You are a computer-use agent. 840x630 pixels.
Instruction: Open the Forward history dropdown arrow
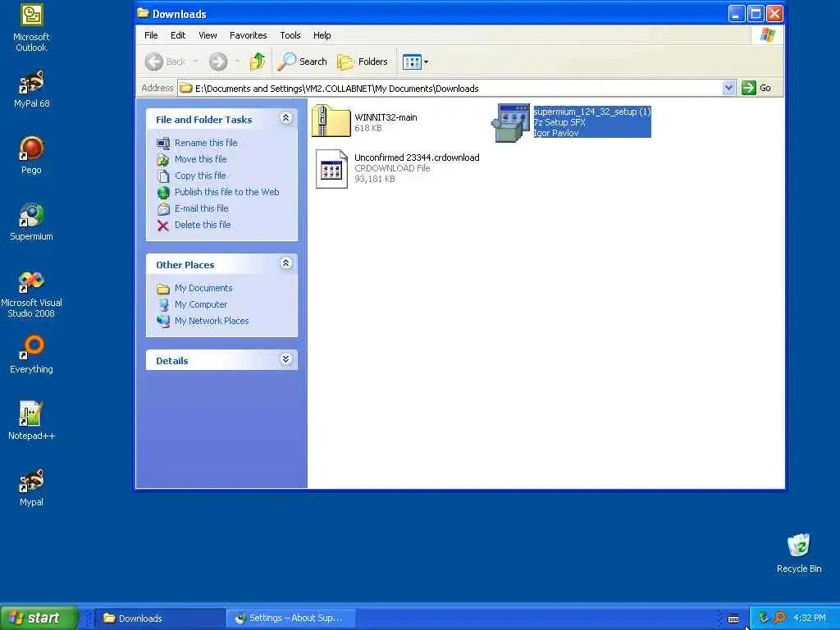(237, 62)
